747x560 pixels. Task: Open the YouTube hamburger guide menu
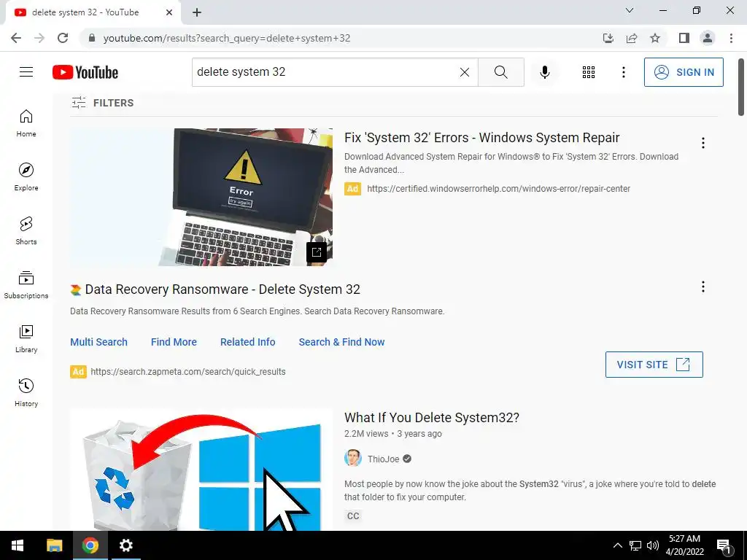26,72
